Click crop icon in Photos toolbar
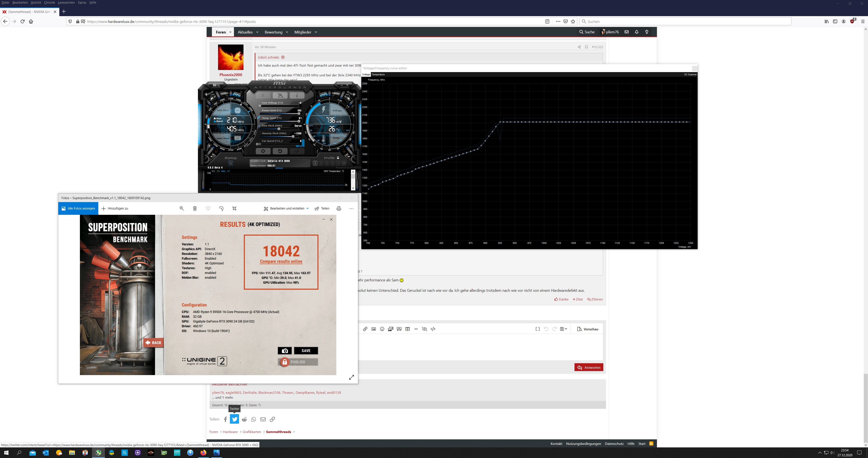Screen dimensions: 868x458 [234, 208]
